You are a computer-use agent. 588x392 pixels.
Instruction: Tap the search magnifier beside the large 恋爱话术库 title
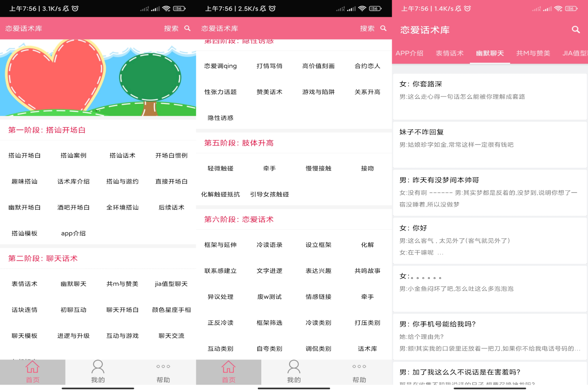pos(575,29)
